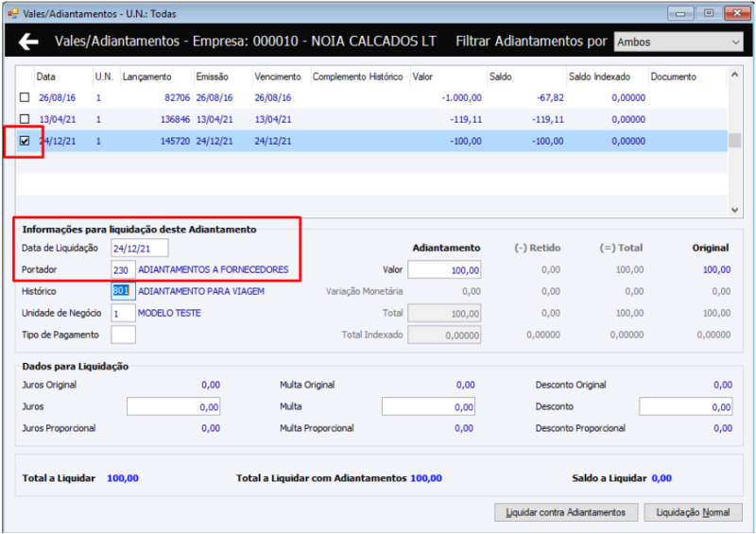Click lançamento 136846 in the list

pos(175,119)
